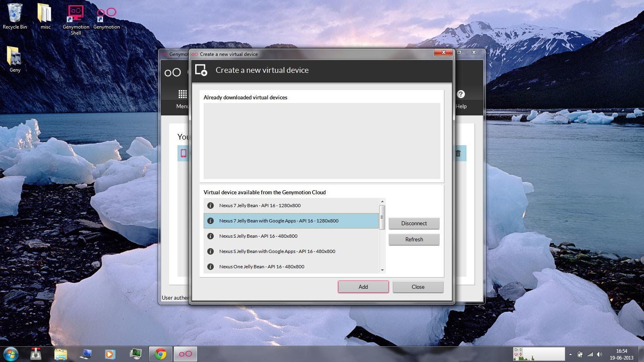This screenshot has height=362, width=644.
Task: Show hidden system tray icons
Action: 570,354
